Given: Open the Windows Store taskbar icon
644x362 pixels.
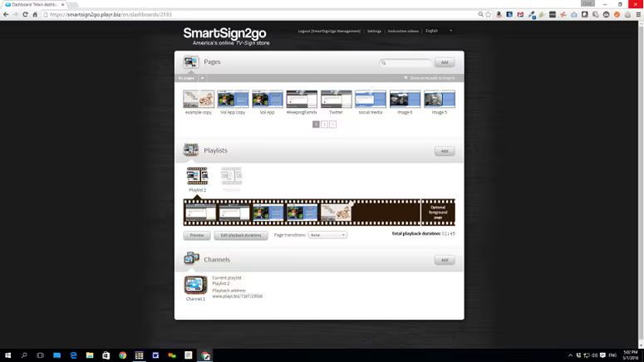Looking at the screenshot, I should [x=106, y=355].
